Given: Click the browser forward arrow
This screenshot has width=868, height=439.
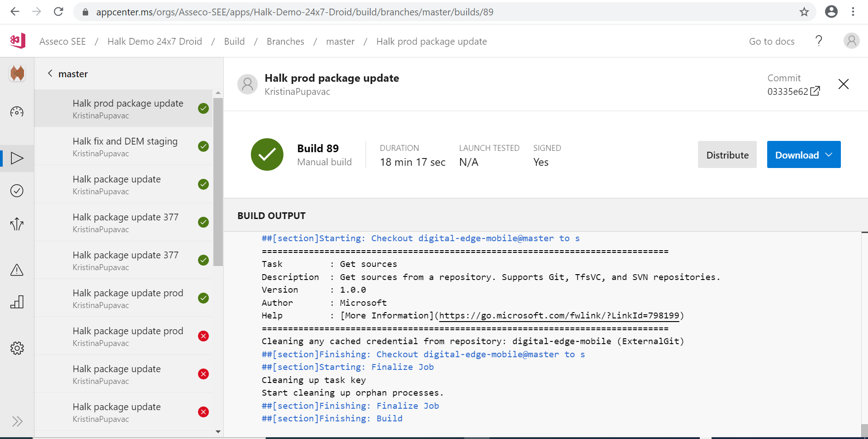Looking at the screenshot, I should (x=37, y=12).
